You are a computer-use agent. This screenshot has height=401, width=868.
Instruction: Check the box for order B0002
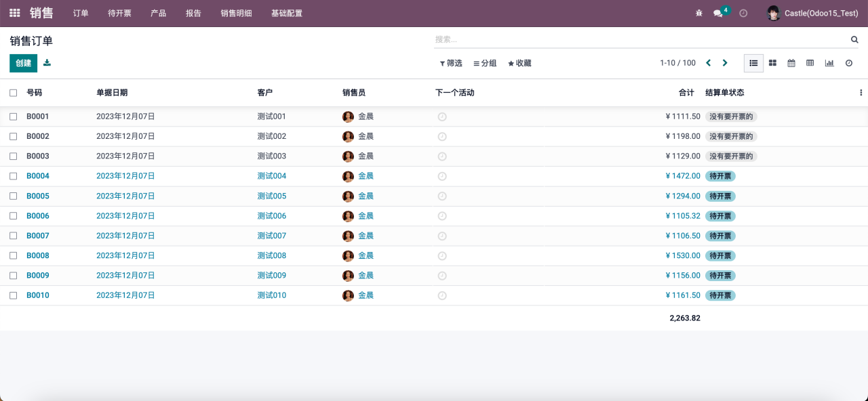[x=13, y=136]
